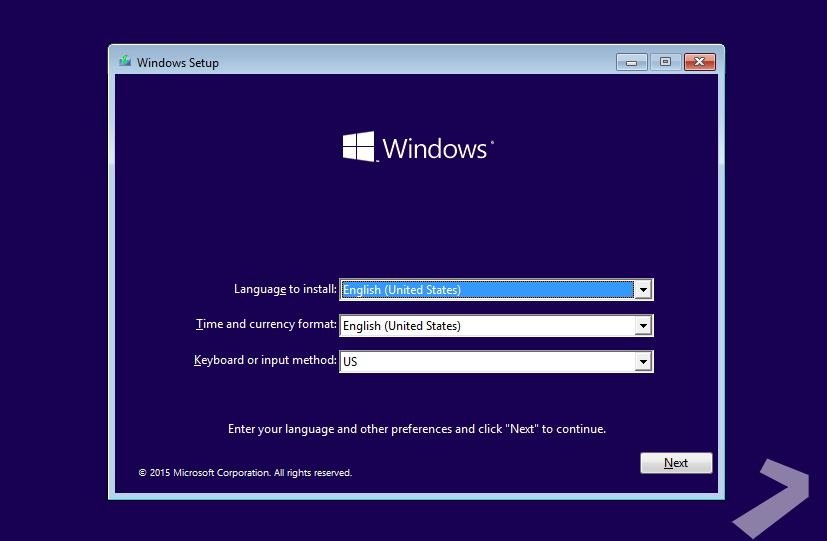Click the "Keyboard or input method" label
The height and width of the screenshot is (541, 827).
(x=265, y=360)
